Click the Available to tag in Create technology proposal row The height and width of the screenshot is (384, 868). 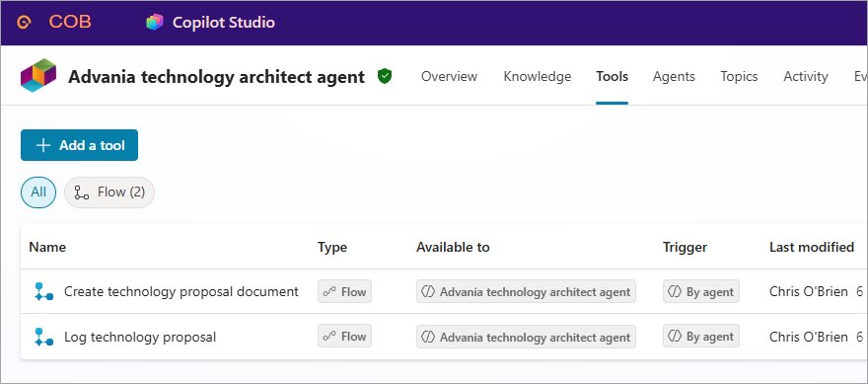click(526, 291)
